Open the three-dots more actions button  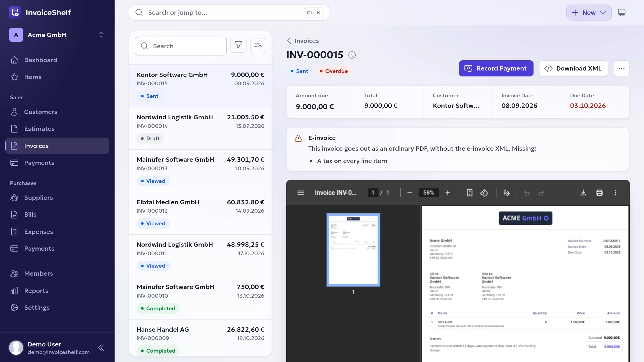tap(621, 68)
